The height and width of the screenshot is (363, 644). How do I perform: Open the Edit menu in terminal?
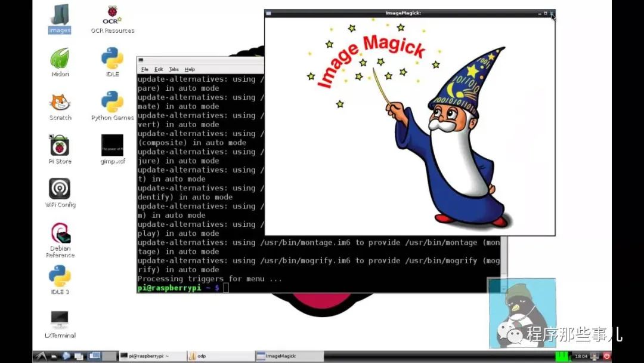tap(159, 69)
